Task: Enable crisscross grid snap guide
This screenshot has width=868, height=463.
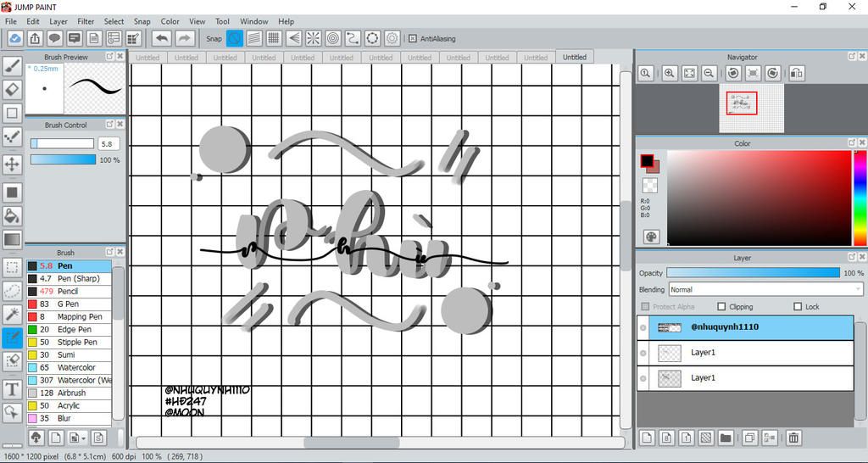Action: [274, 38]
